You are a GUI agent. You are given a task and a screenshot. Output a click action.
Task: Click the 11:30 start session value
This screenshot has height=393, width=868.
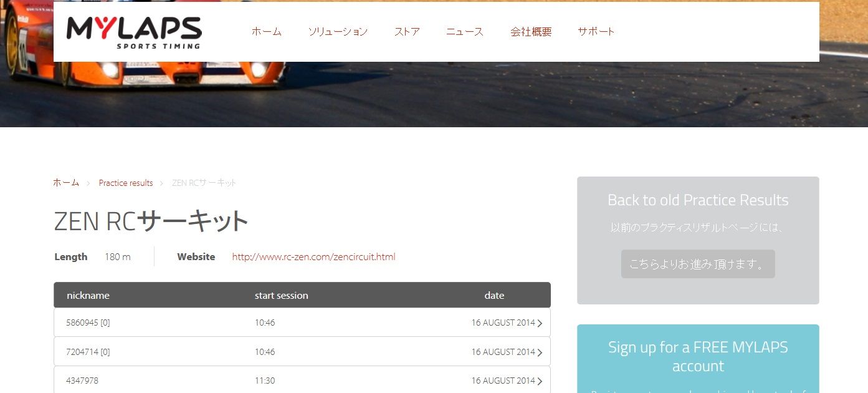265,381
